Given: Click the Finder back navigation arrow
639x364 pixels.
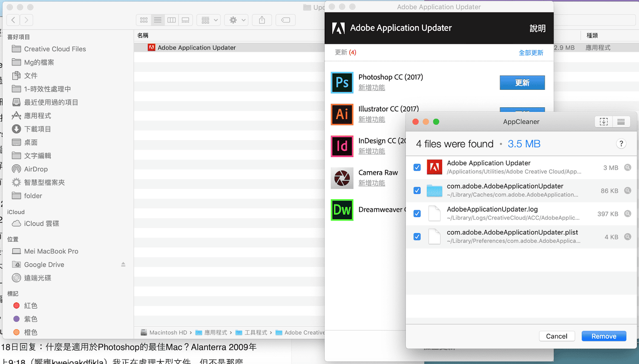Looking at the screenshot, I should click(13, 20).
